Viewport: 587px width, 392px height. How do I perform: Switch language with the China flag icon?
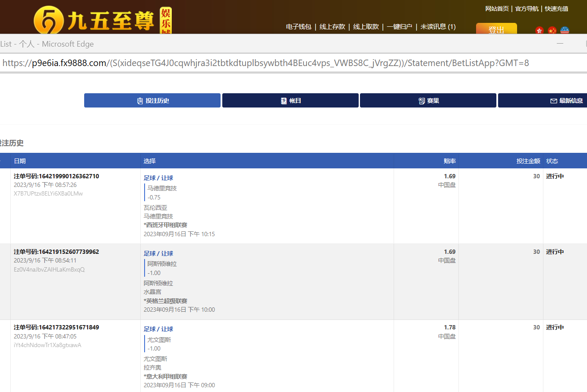(552, 30)
